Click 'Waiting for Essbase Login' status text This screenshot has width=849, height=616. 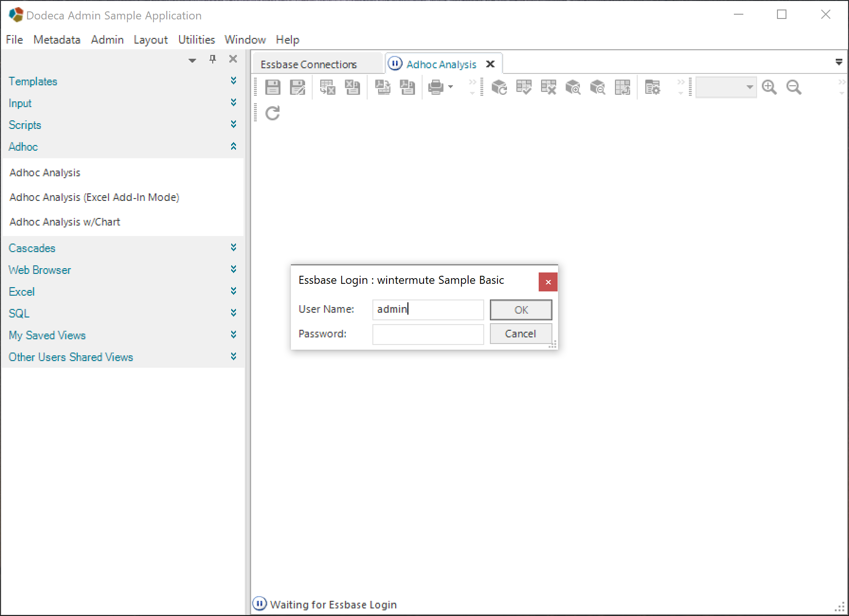coord(334,605)
